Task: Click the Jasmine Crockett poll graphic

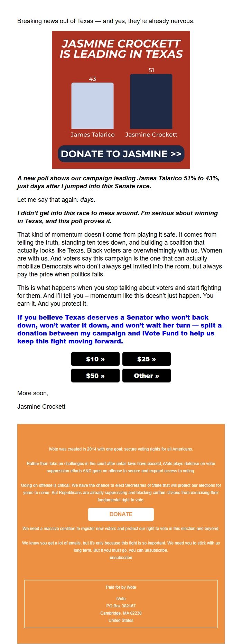Action: (x=121, y=100)
